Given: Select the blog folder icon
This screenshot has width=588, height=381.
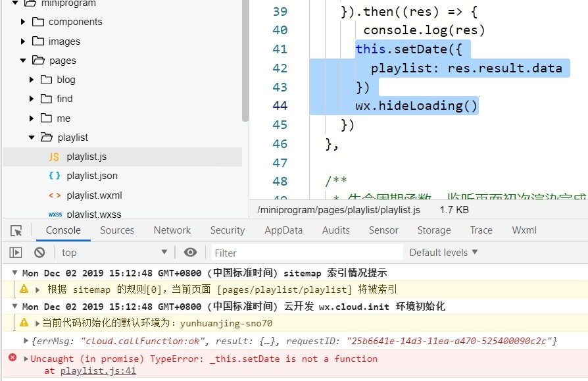Looking at the screenshot, I should coord(46,79).
